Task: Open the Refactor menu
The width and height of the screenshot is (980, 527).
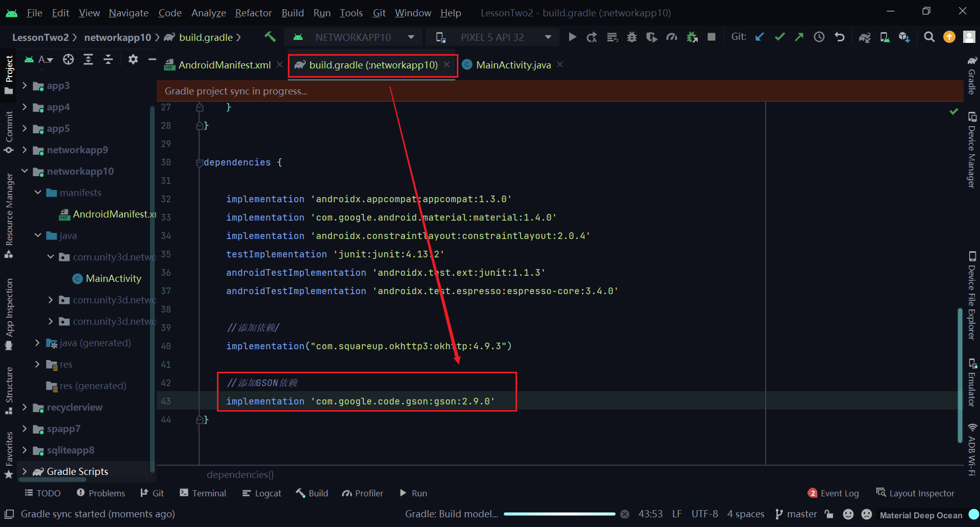Action: (253, 13)
